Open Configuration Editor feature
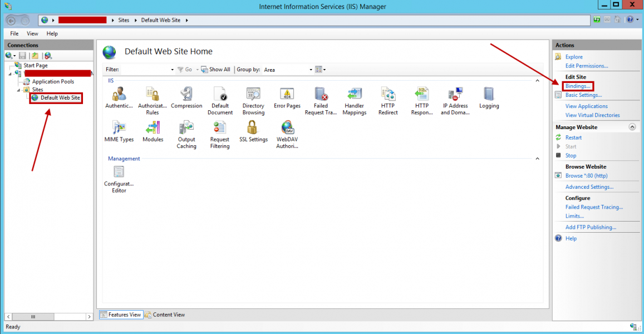Screen dimensions: 644x334 click(x=119, y=179)
